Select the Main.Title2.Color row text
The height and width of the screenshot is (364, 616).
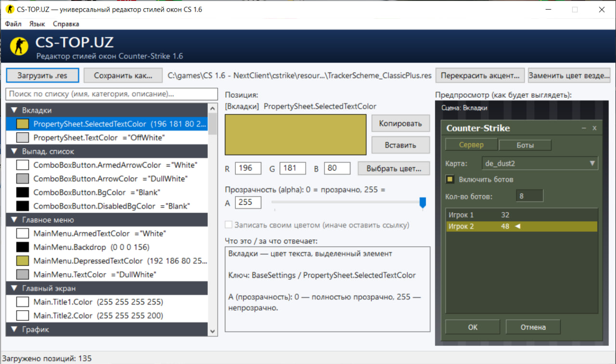(x=98, y=315)
